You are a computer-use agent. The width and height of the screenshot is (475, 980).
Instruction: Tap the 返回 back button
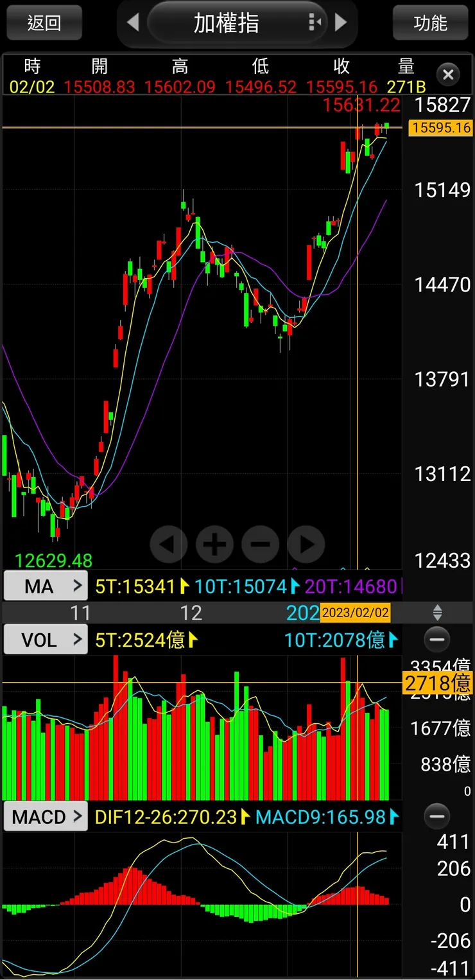[x=44, y=23]
